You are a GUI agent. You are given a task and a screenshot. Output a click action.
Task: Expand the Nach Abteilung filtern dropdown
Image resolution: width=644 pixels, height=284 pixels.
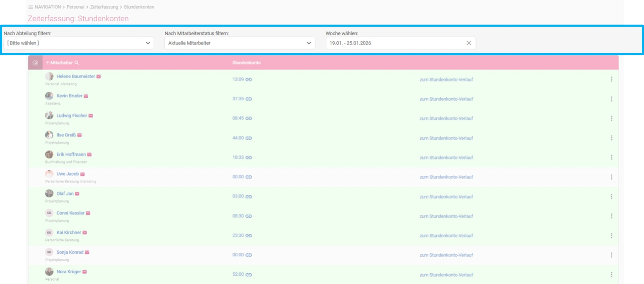pyautogui.click(x=78, y=43)
